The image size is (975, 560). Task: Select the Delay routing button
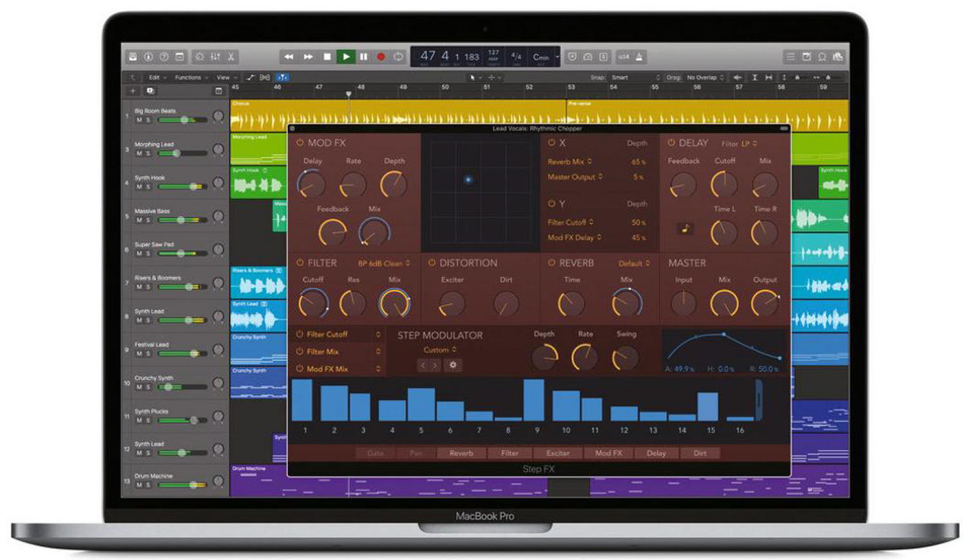656,453
